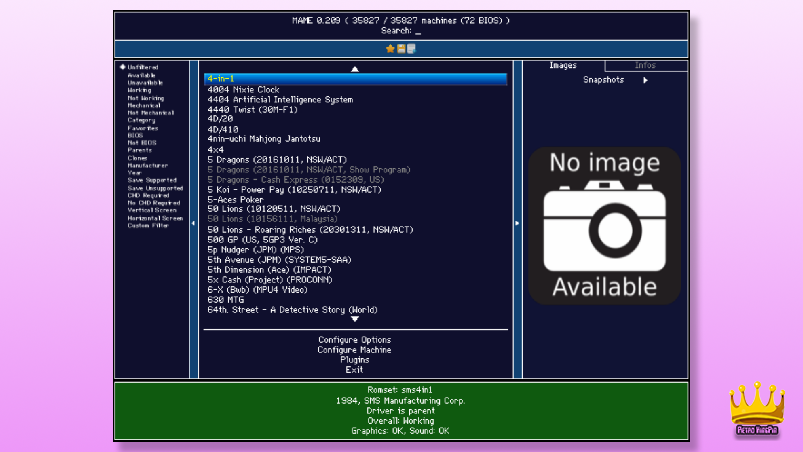Screen dimensions: 803x452
Task: Select 5 Dragons - Cash Express entry
Action: [295, 180]
